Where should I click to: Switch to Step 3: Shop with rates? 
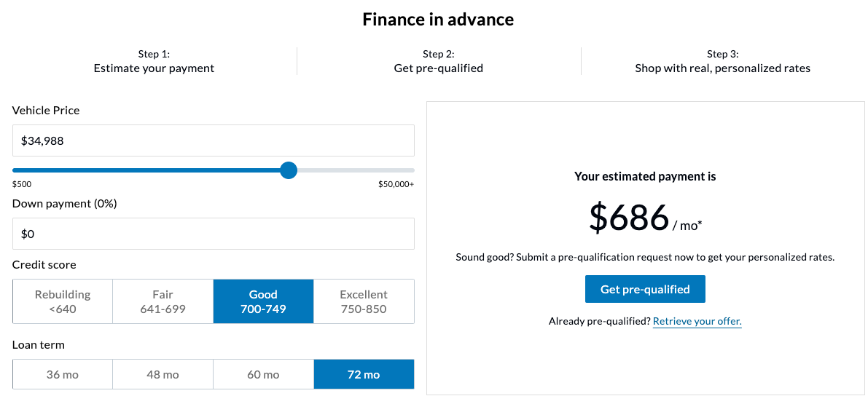(722, 61)
